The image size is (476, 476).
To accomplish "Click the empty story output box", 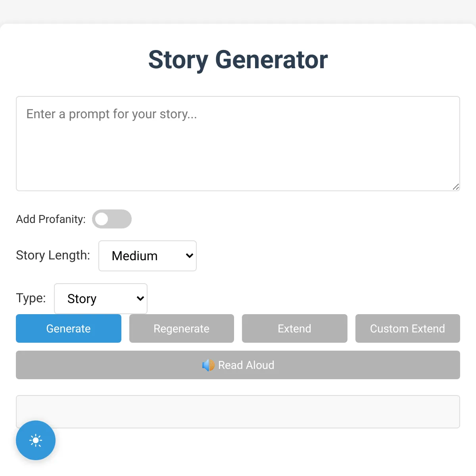I will pyautogui.click(x=238, y=412).
